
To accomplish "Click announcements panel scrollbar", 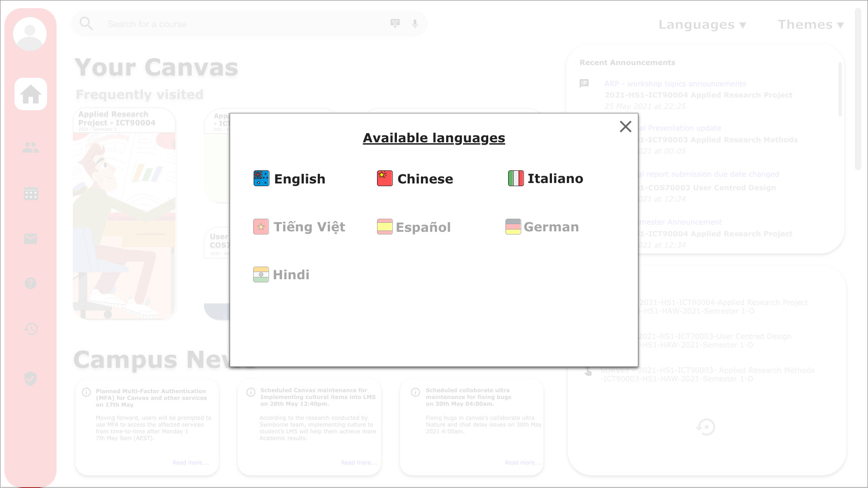I will [x=840, y=89].
